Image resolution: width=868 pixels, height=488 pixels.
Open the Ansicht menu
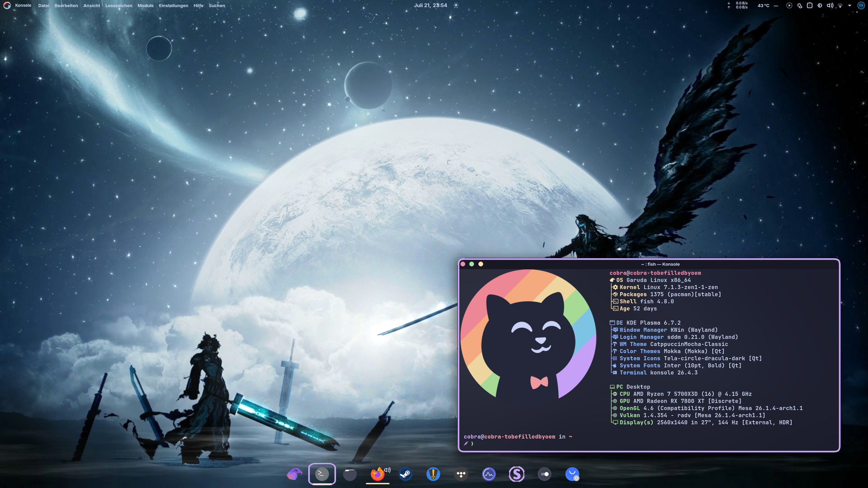coord(92,5)
